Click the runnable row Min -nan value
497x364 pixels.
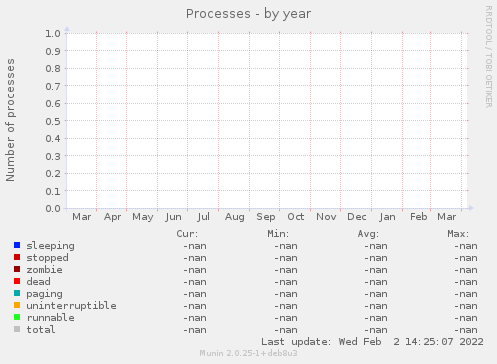tap(286, 318)
